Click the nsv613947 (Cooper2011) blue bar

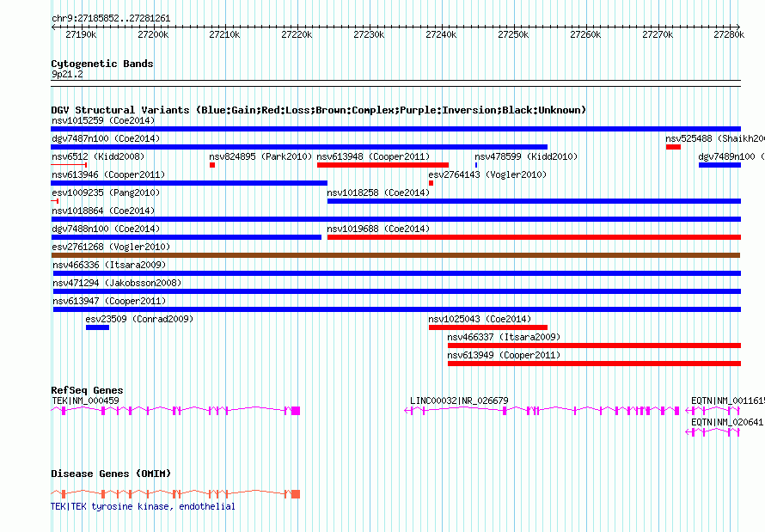pos(396,309)
